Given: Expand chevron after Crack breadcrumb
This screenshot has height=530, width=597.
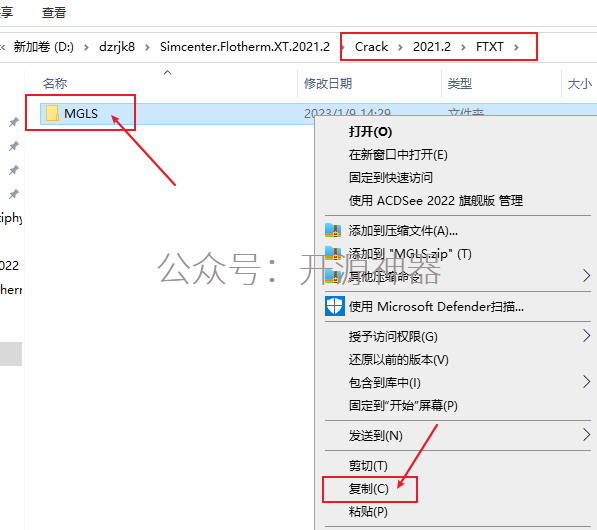Looking at the screenshot, I should coord(401,47).
